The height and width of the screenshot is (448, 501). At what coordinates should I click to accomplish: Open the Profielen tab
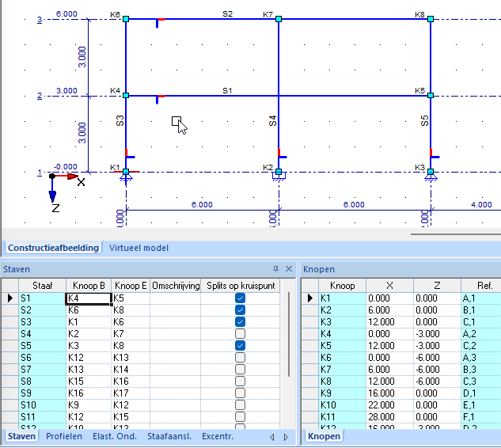pyautogui.click(x=64, y=436)
